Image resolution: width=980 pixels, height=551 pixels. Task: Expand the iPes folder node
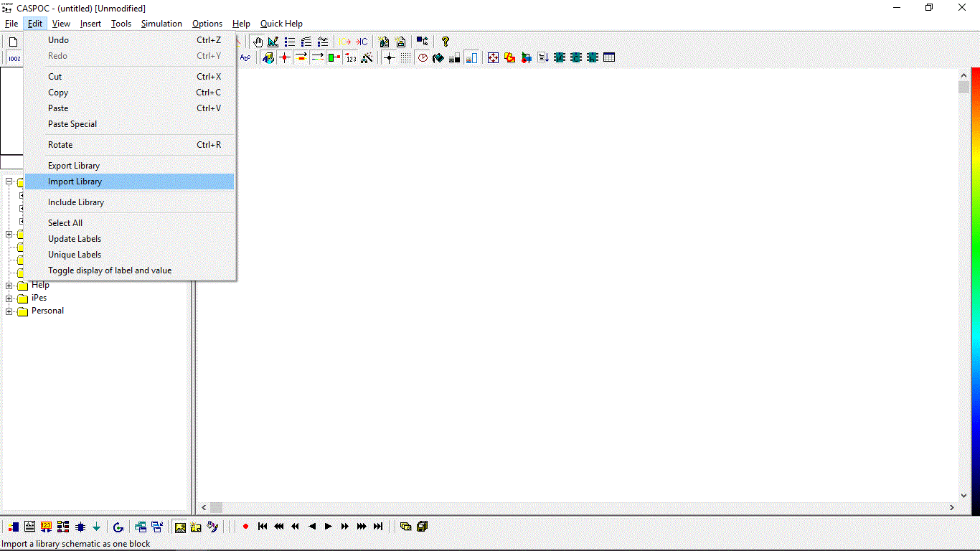pos(9,298)
